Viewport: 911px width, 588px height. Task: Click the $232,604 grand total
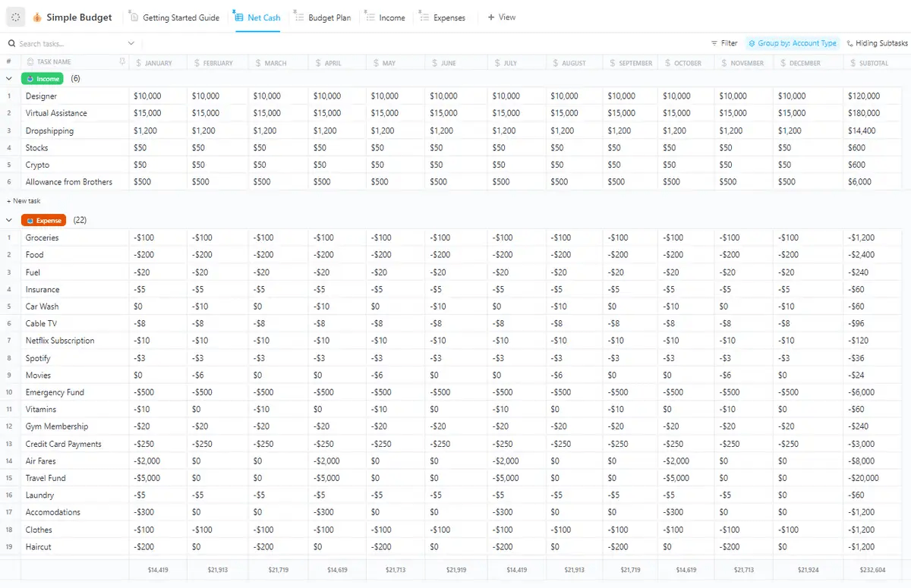pyautogui.click(x=873, y=569)
